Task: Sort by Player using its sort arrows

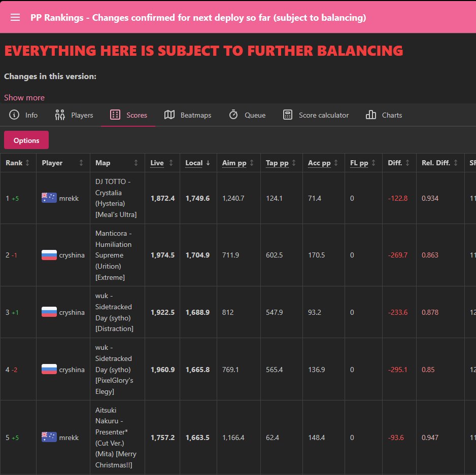Action: pyautogui.click(x=81, y=163)
